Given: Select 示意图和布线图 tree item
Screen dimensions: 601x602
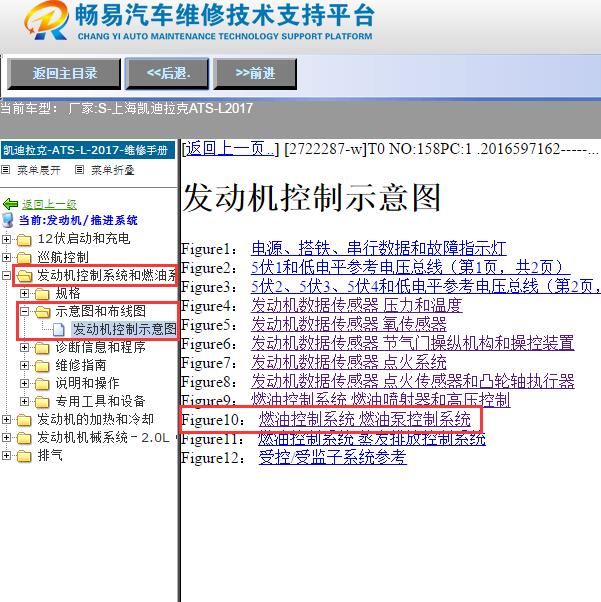Looking at the screenshot, I should (x=101, y=311).
